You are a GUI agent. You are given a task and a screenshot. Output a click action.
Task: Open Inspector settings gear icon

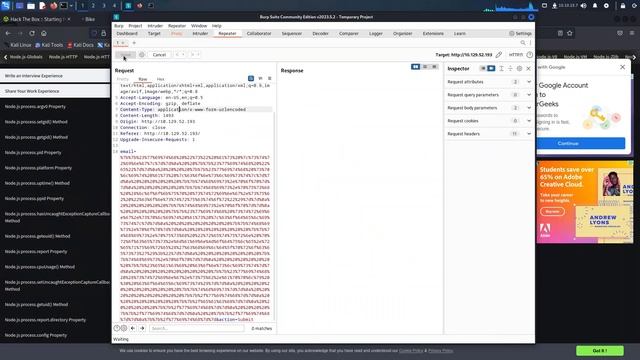[519, 69]
